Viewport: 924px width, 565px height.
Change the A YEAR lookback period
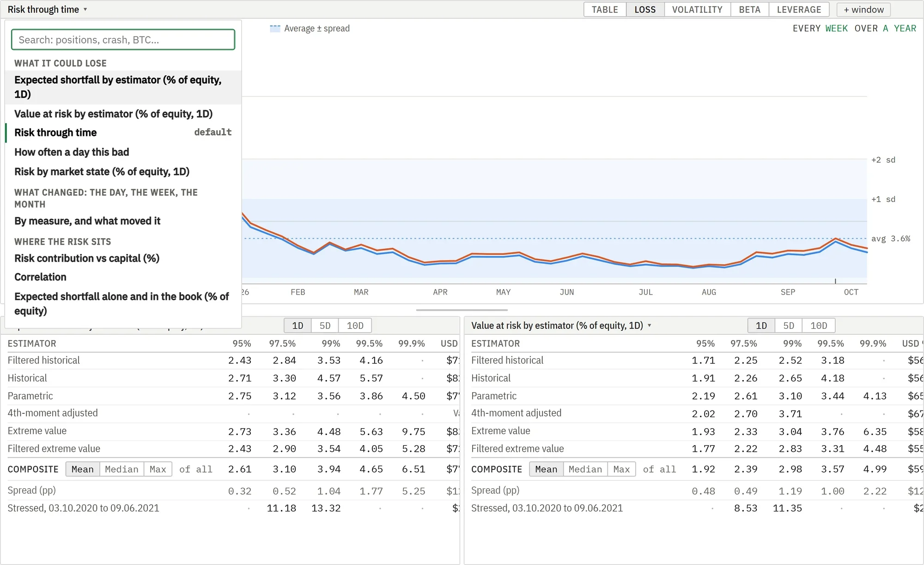[899, 28]
